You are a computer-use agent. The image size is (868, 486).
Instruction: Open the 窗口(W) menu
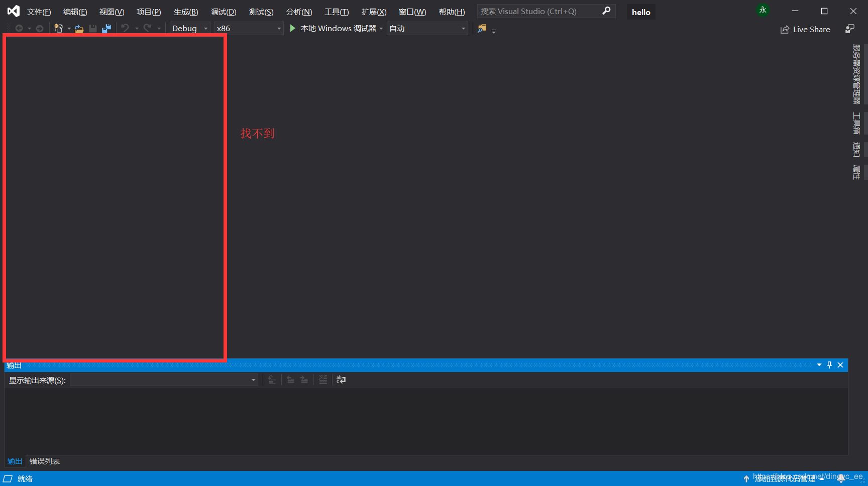(x=412, y=12)
